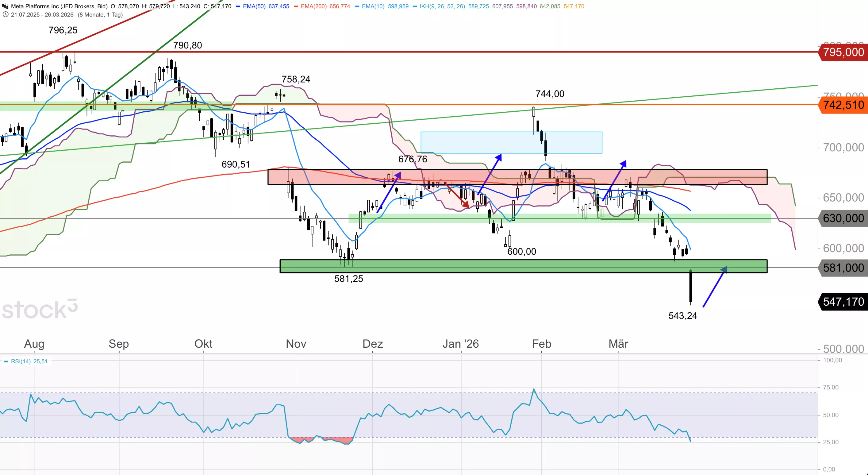Click the clock icon beside the date range
Viewport: 868px width, 475px height.
coord(6,14)
